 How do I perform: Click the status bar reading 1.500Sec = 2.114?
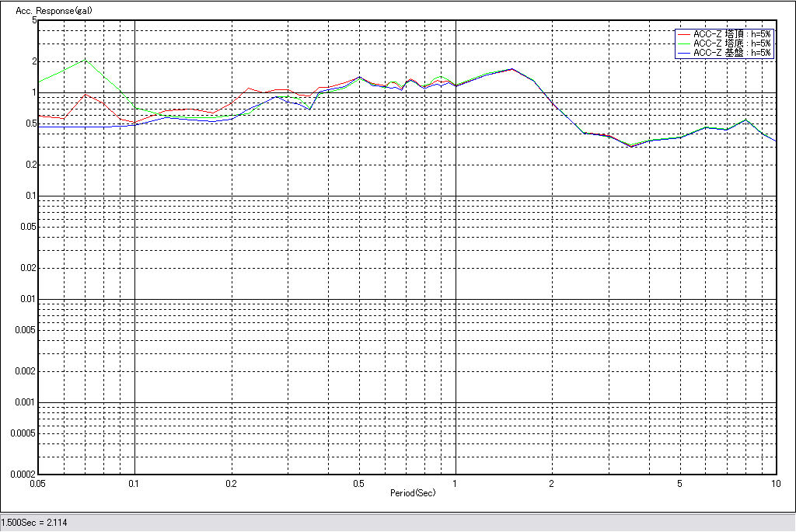click(x=34, y=523)
